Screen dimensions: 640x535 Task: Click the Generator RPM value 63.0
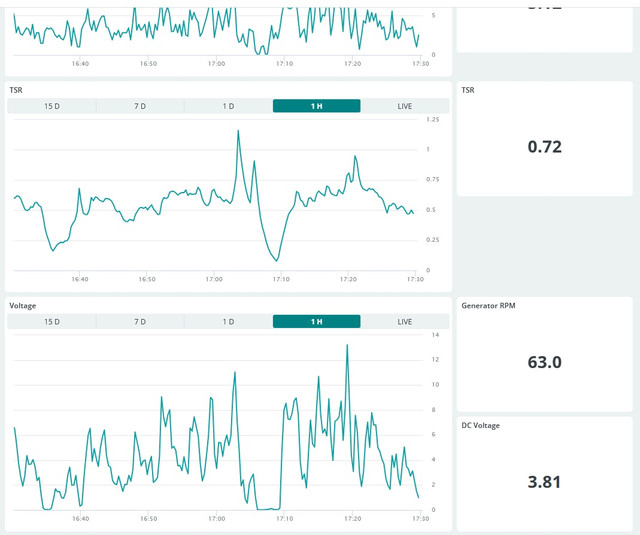tap(544, 362)
